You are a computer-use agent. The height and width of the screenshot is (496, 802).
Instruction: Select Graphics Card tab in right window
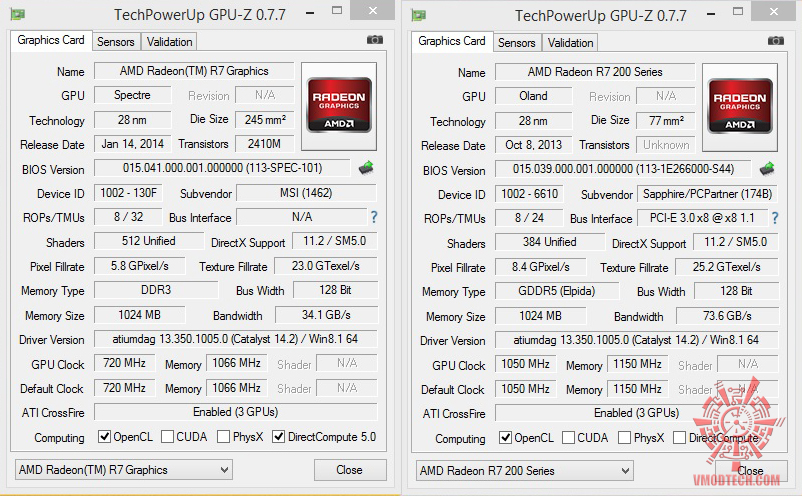coord(452,41)
